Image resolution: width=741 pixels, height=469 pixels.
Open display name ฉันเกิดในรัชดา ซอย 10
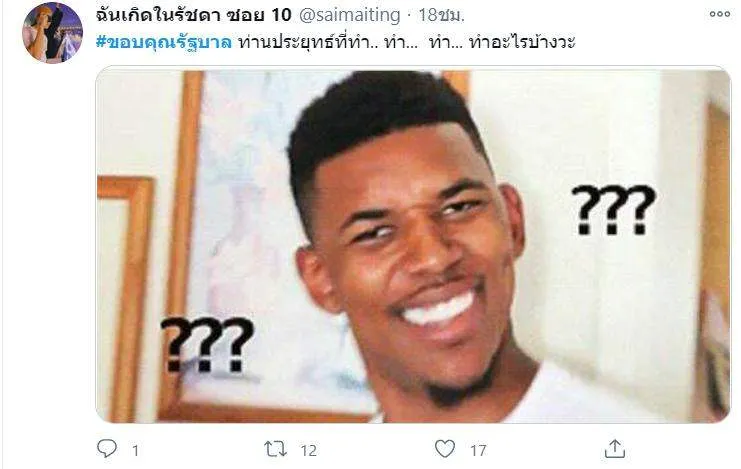[193, 15]
